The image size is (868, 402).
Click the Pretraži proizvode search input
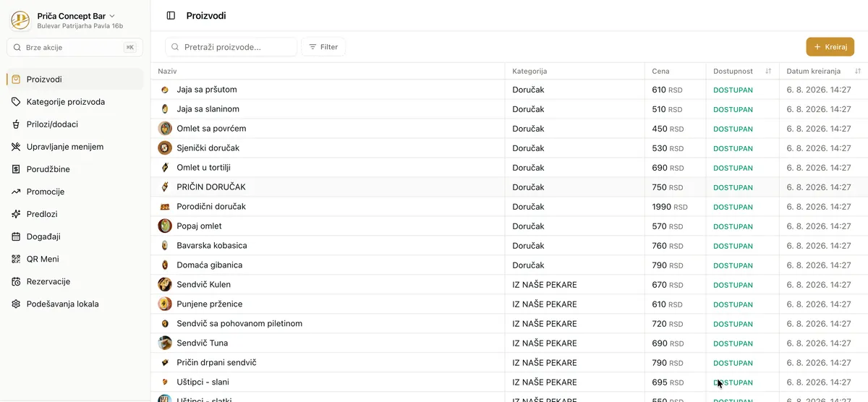point(231,47)
